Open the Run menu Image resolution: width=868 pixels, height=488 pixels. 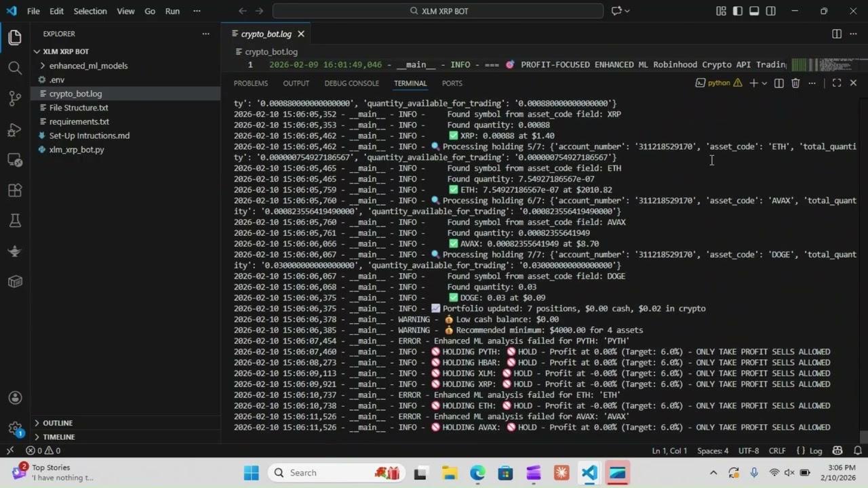[172, 11]
